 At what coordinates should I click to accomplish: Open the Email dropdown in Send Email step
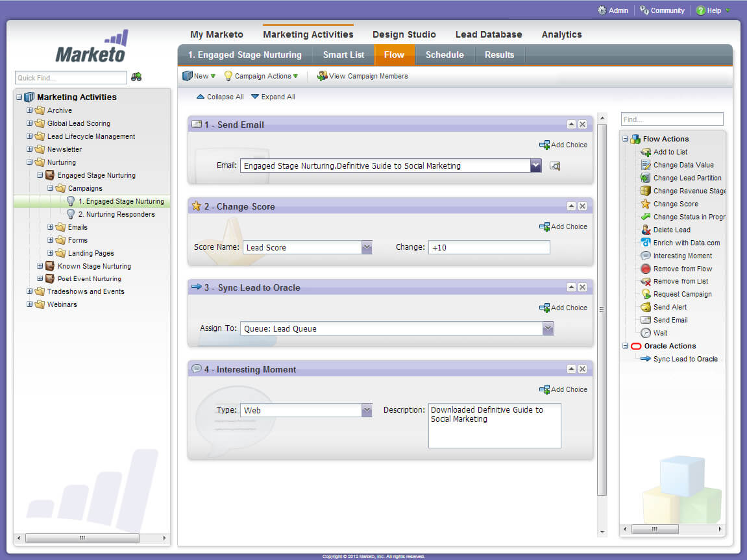(536, 165)
